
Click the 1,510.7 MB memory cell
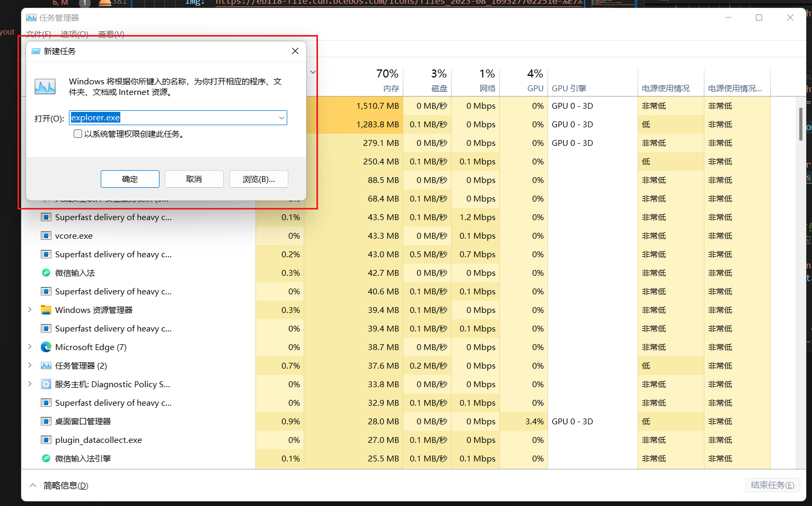click(x=354, y=106)
